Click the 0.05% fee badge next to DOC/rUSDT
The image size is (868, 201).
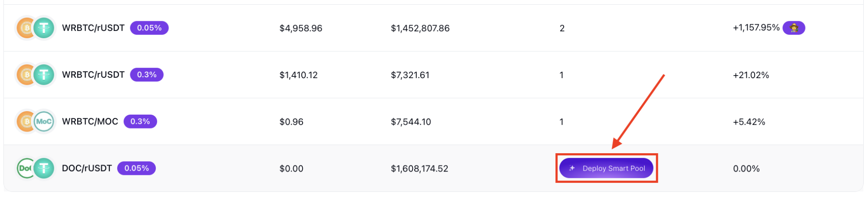pos(136,168)
